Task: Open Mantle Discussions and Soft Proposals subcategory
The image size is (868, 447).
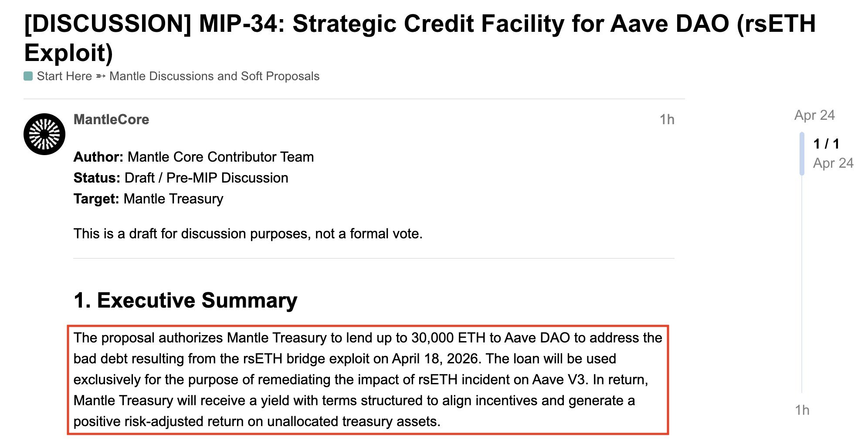Action: [x=214, y=76]
